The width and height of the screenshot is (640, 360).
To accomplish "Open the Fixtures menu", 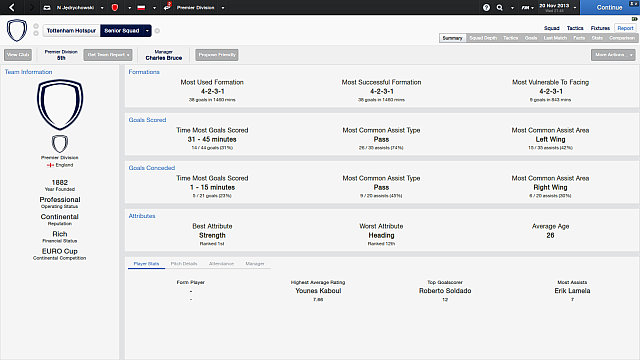I will click(600, 28).
